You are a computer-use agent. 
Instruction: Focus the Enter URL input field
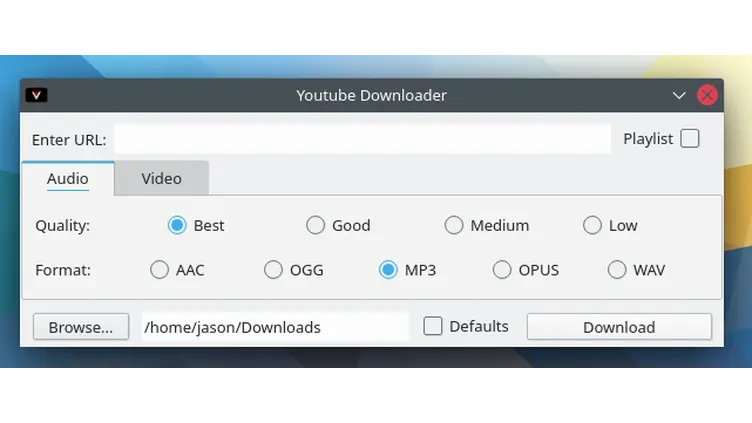click(x=362, y=139)
